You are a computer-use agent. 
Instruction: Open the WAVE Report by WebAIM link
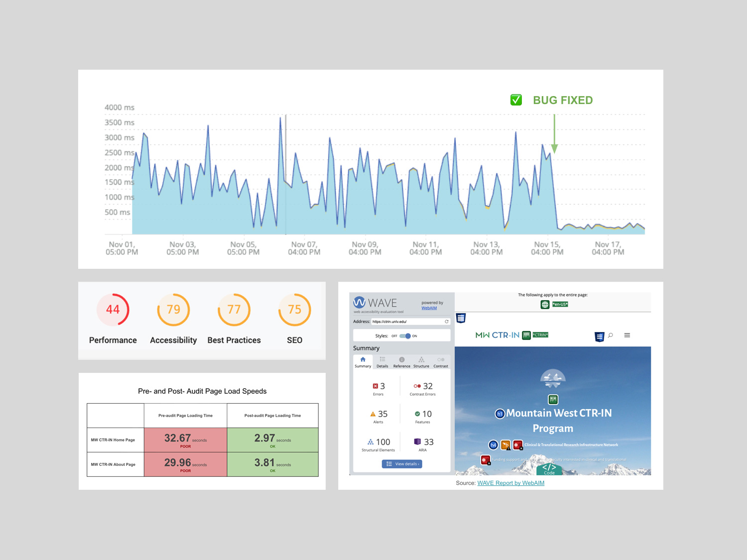(x=510, y=483)
